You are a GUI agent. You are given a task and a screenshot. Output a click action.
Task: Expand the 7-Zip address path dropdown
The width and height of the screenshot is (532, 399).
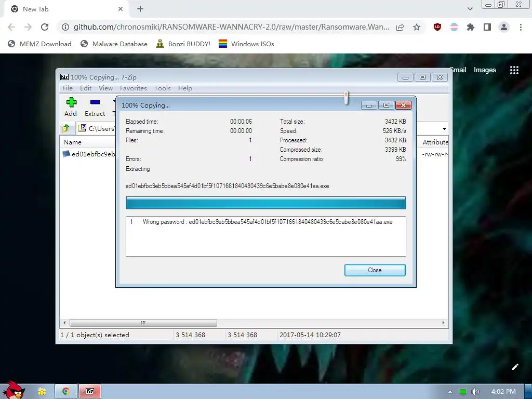(444, 129)
